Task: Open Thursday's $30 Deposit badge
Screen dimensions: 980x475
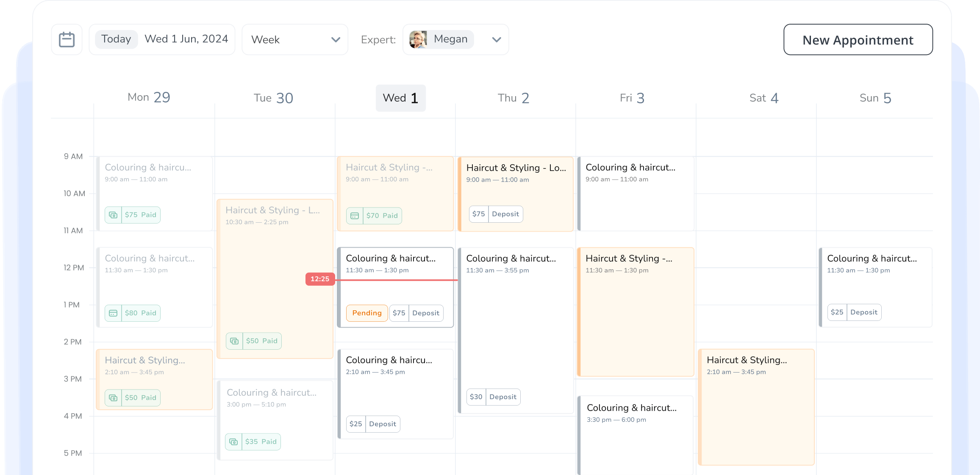Action: 493,397
